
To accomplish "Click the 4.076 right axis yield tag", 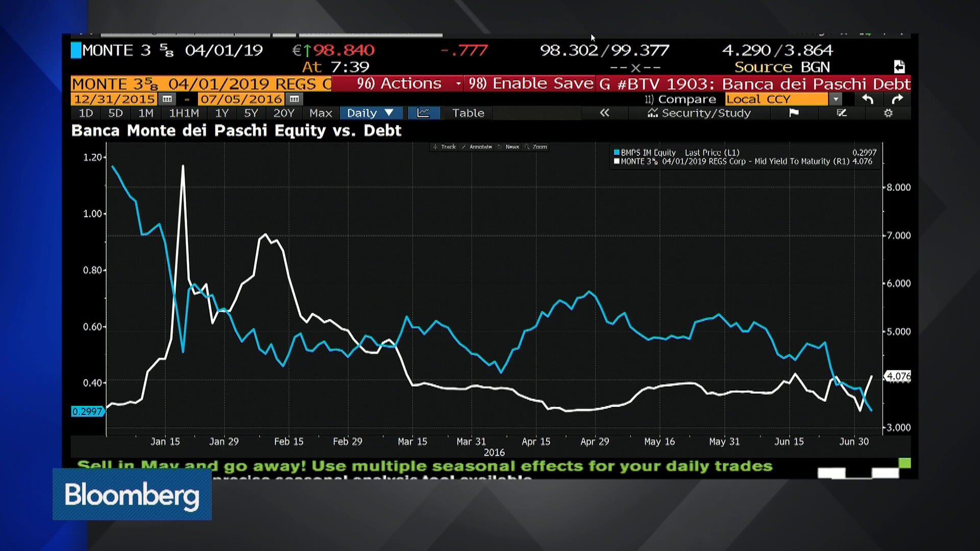I will [x=898, y=377].
